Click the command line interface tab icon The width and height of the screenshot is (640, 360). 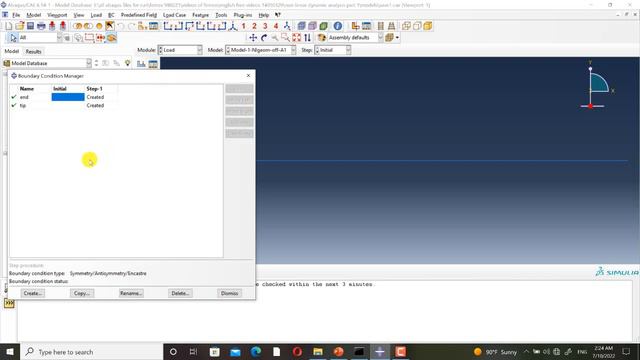[x=9, y=303]
